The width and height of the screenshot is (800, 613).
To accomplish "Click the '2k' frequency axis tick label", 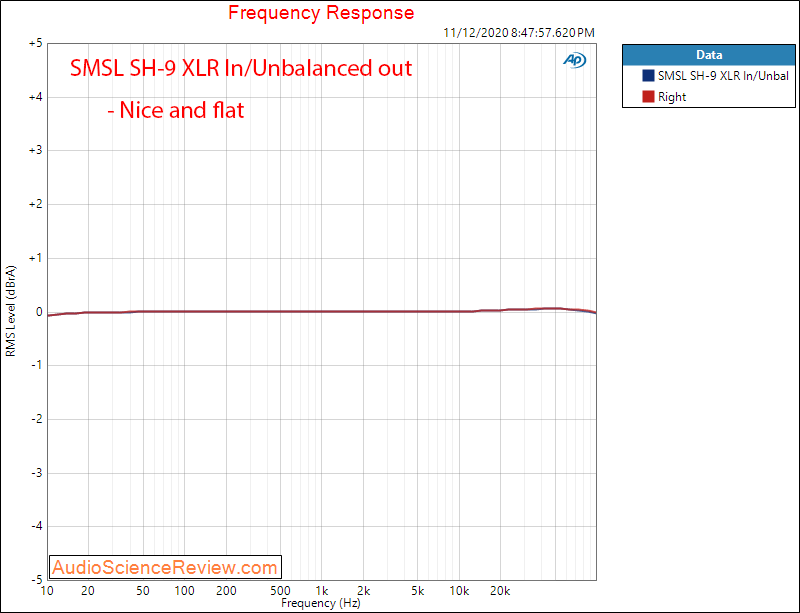I will [363, 591].
